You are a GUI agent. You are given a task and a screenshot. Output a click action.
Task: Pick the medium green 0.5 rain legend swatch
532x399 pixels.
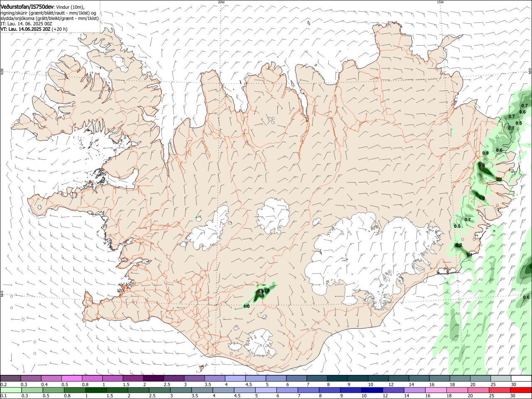pos(53,390)
